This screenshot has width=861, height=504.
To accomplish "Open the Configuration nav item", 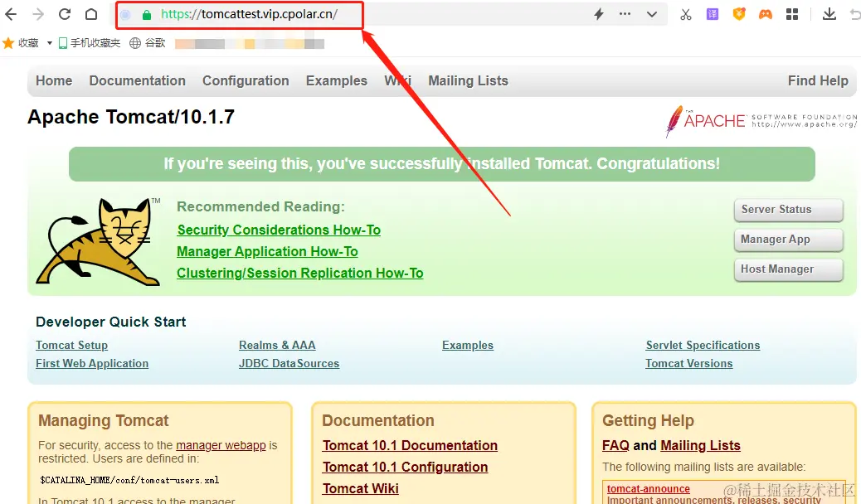I will 246,80.
